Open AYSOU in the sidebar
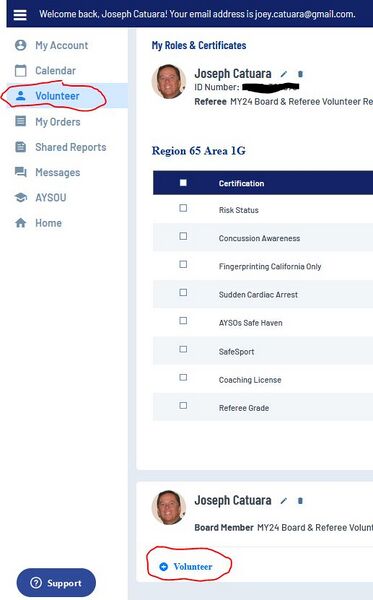 [x=50, y=198]
